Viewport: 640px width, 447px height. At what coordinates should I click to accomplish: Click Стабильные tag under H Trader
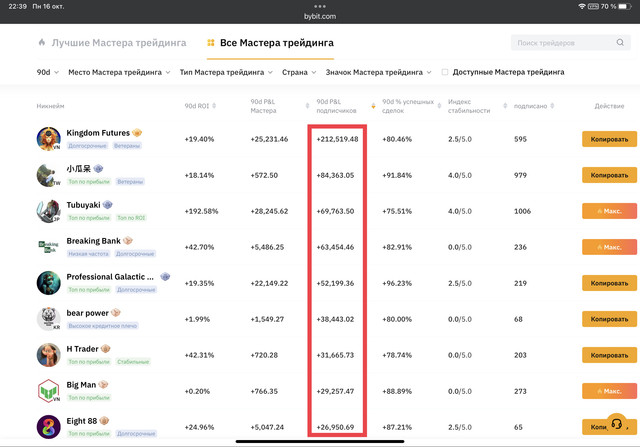pos(133,362)
